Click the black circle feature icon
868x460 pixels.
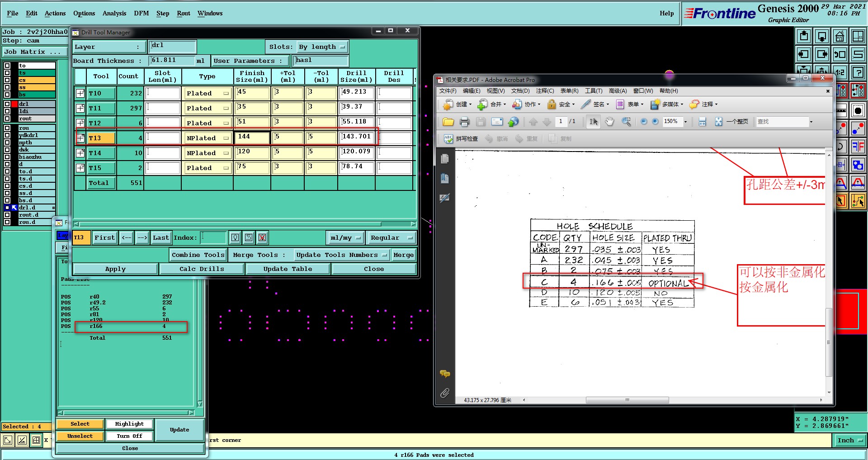(858, 110)
